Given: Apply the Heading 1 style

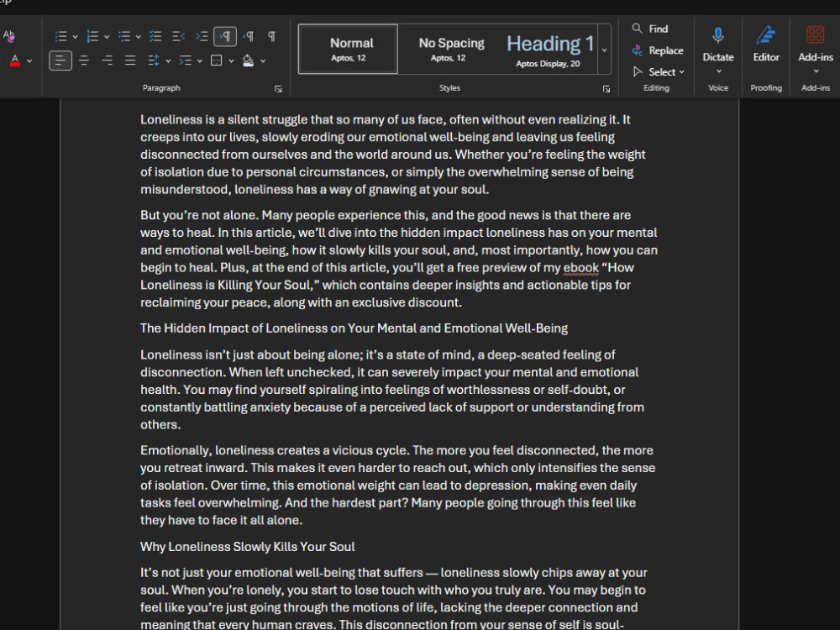Looking at the screenshot, I should pos(548,49).
